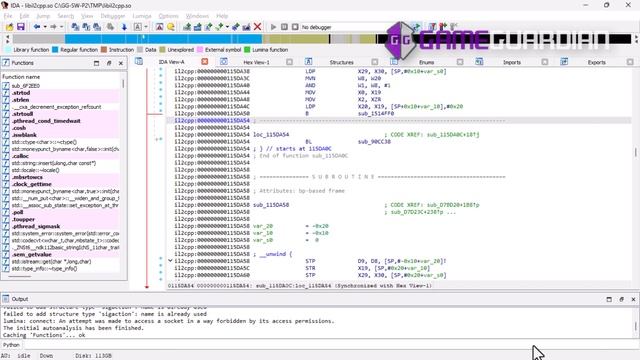Click the Structures tab icon
Screen dimensions: 640x360
[x=309, y=62]
